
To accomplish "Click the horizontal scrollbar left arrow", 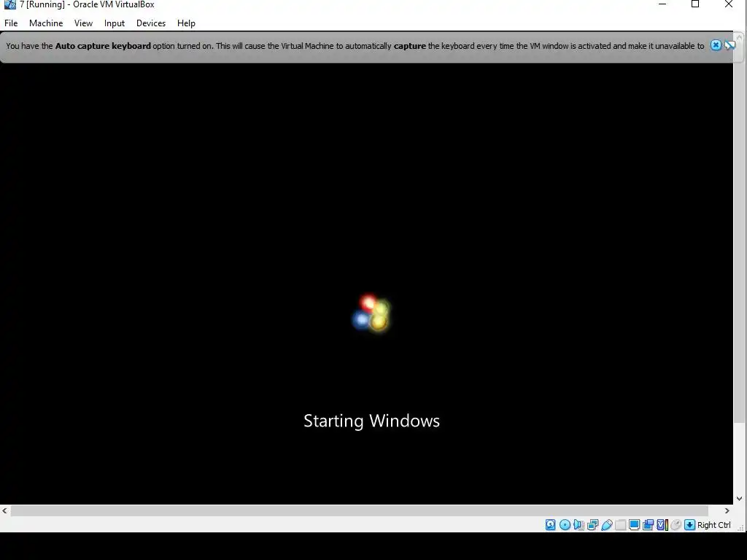I will pyautogui.click(x=5, y=510).
